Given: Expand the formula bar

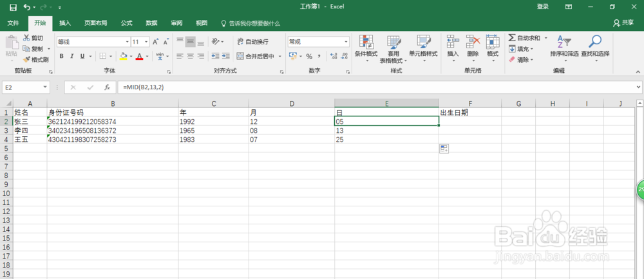Looking at the screenshot, I should pos(638,87).
